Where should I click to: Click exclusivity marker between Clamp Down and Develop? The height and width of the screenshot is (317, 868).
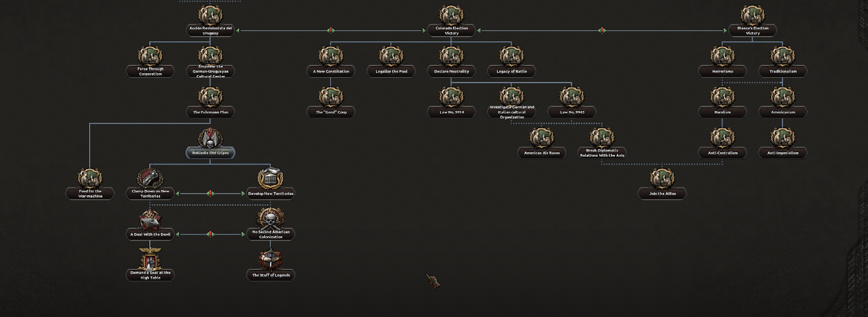click(x=210, y=193)
